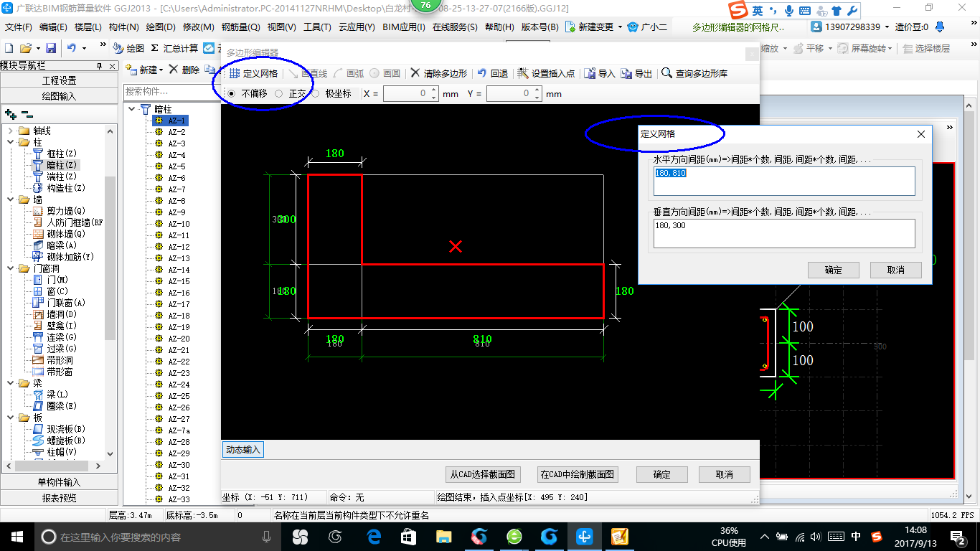This screenshot has width=980, height=551.
Task: Collapse the 门窗洞 tree folder
Action: [x=11, y=268]
